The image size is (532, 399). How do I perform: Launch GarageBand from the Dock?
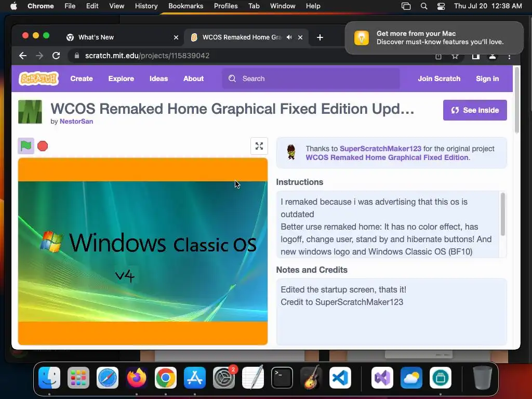[x=311, y=378]
